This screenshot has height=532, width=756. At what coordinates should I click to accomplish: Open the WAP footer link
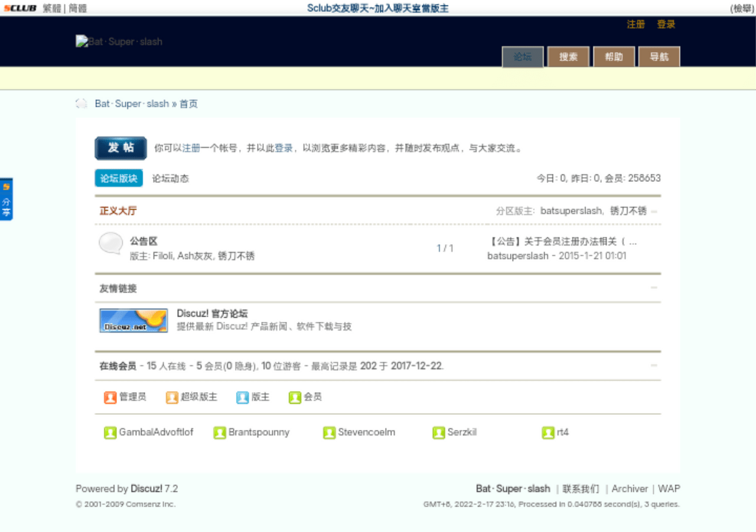pyautogui.click(x=669, y=489)
